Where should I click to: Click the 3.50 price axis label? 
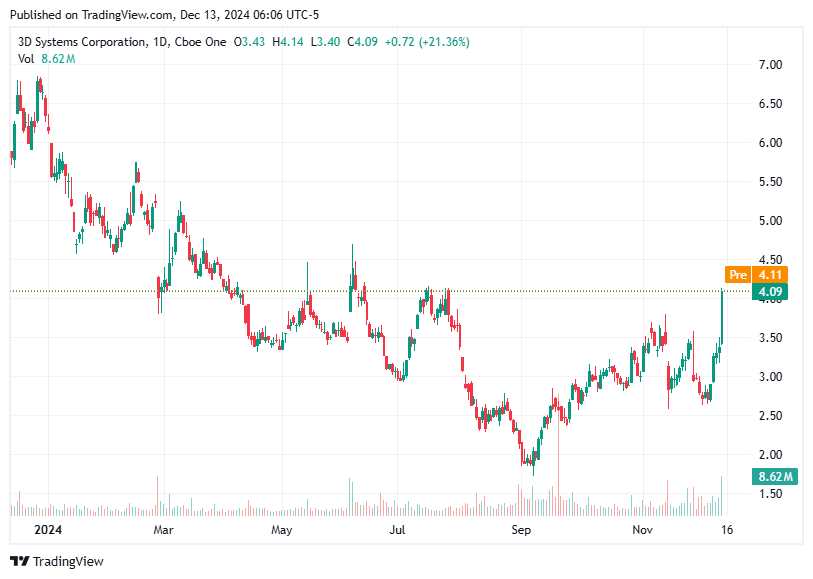(770, 337)
